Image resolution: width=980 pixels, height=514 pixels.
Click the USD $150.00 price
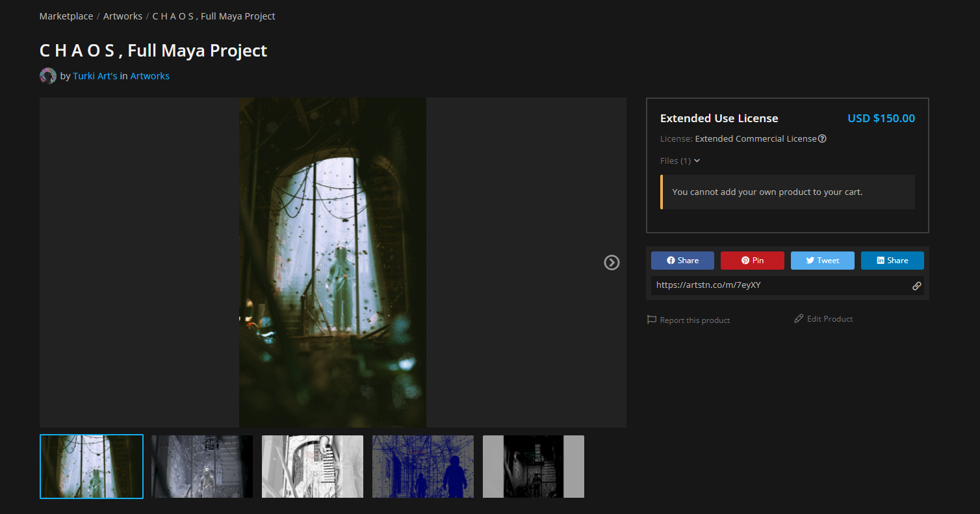pos(881,118)
